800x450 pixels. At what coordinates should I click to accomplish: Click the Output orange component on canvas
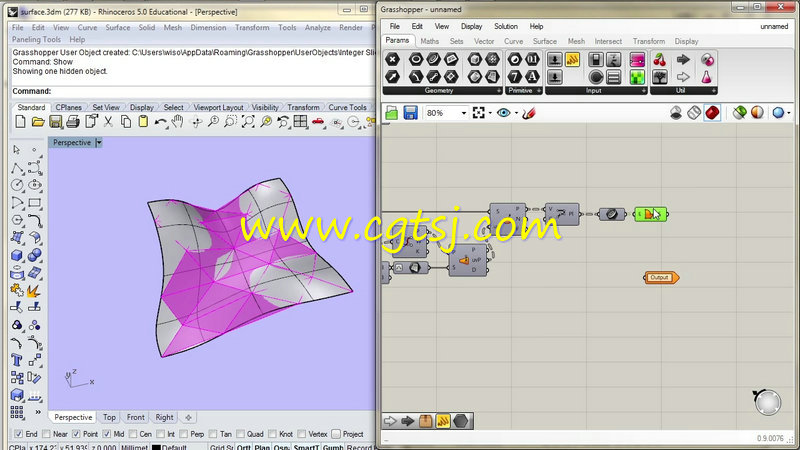pos(661,278)
